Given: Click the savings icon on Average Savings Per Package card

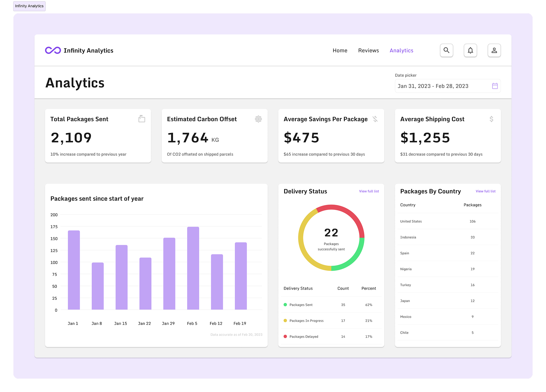Looking at the screenshot, I should coord(375,119).
